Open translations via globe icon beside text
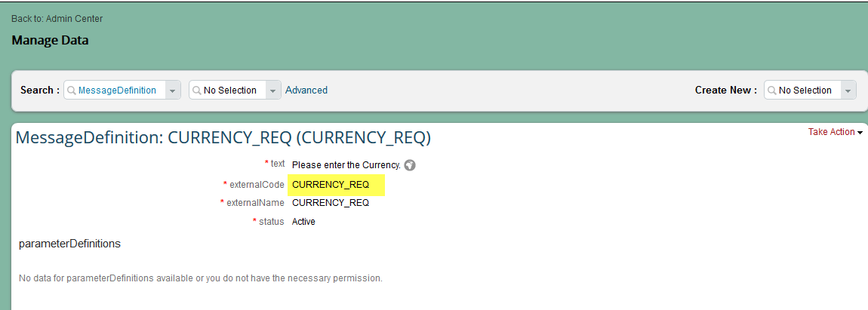The height and width of the screenshot is (310, 868). (x=410, y=165)
